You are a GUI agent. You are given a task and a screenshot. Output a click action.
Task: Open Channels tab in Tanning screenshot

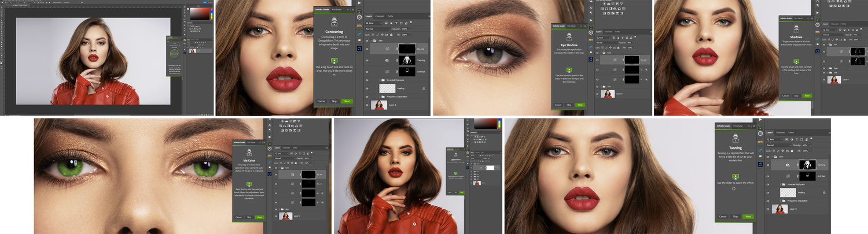(781, 132)
